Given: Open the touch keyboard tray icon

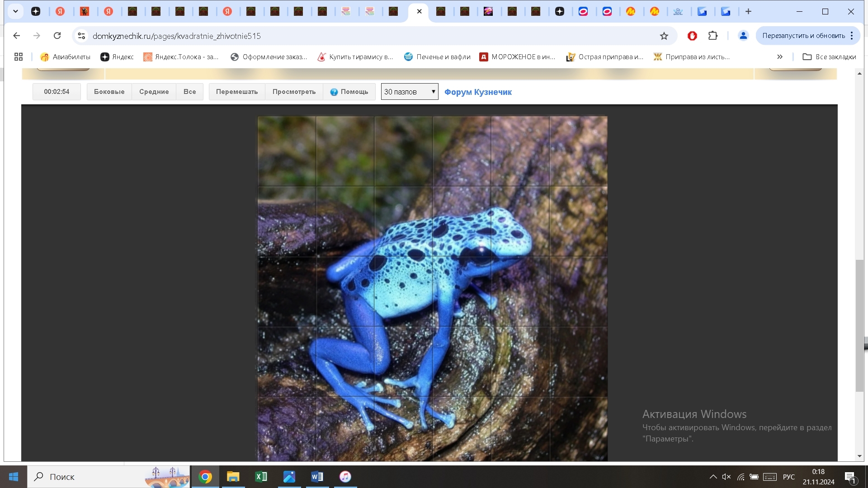Looking at the screenshot, I should point(770,477).
